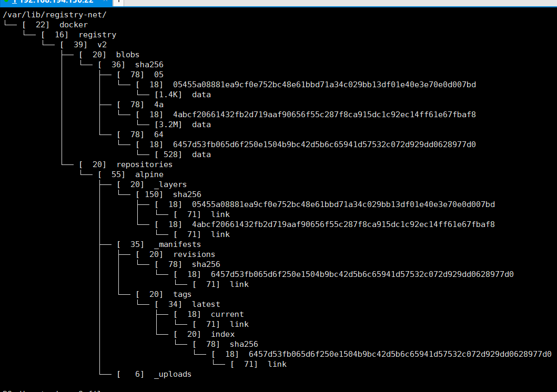Click the 6457d53f hash under revisions sha256

tap(362, 274)
